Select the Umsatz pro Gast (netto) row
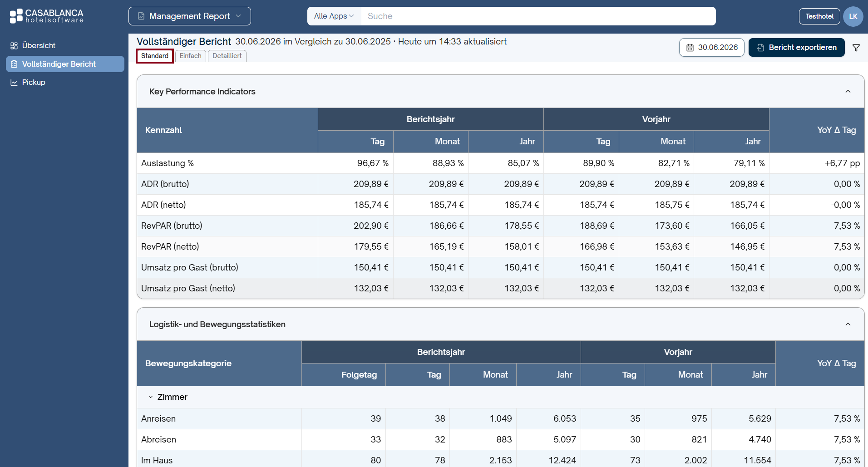 click(500, 288)
